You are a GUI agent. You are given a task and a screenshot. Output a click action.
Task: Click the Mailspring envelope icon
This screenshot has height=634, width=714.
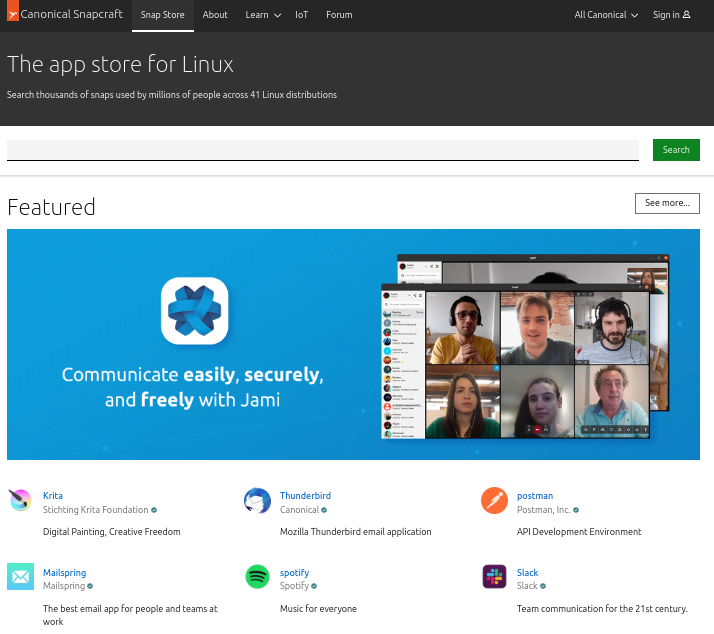pyautogui.click(x=20, y=577)
